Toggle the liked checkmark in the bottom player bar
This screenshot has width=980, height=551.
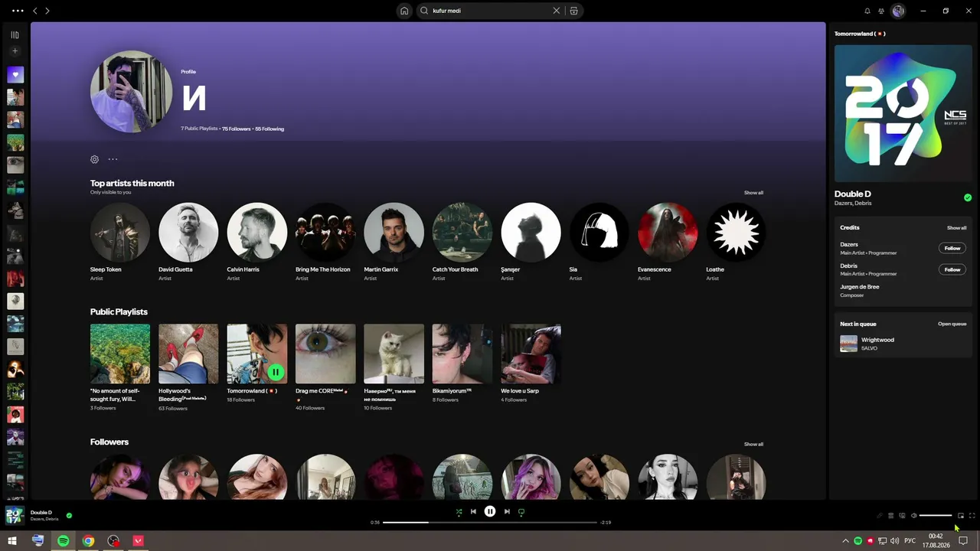[69, 516]
